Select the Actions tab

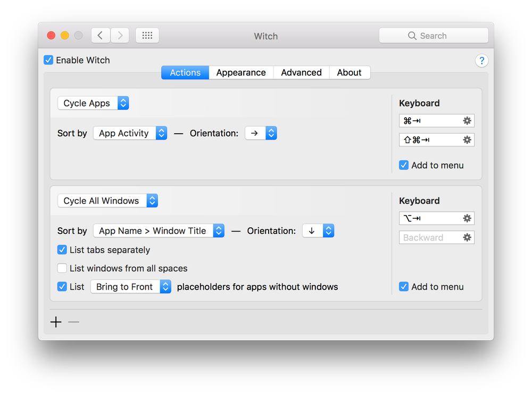(x=185, y=73)
